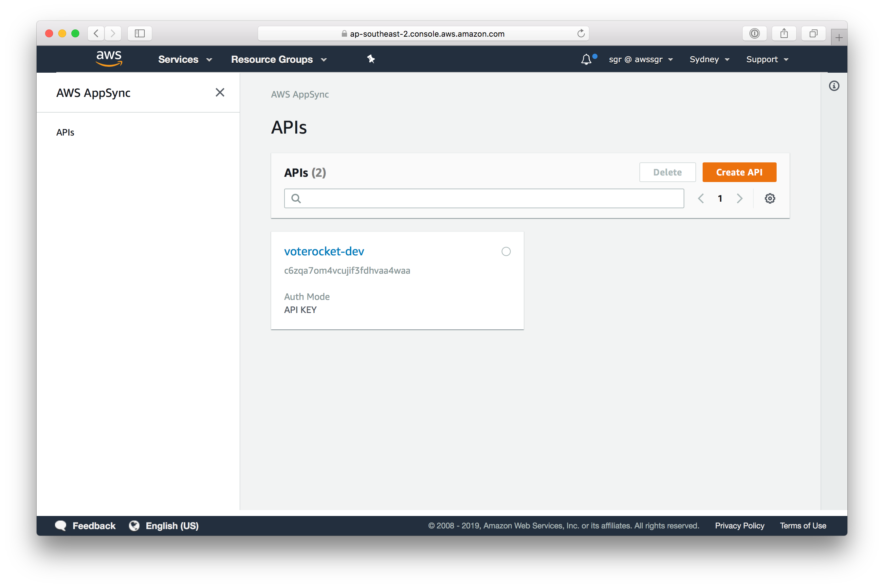This screenshot has width=884, height=588.
Task: Click the pin shortcut icon in navbar
Action: pos(371,59)
